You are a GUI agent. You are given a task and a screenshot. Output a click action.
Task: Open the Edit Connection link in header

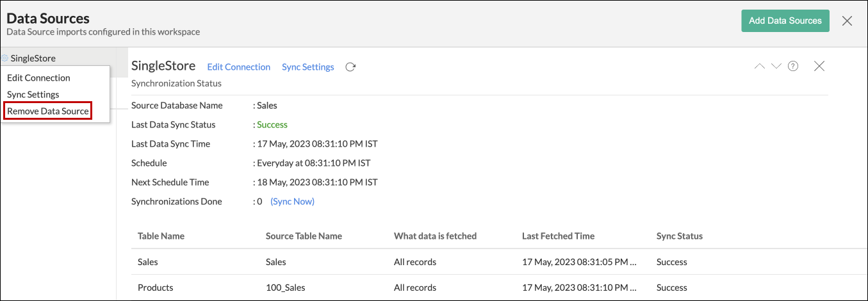(238, 67)
